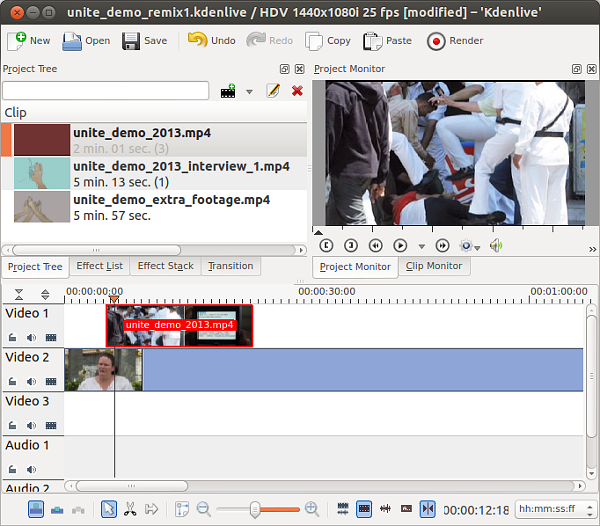This screenshot has width=600, height=526.
Task: Lock the Video 1 track
Action: click(13, 337)
